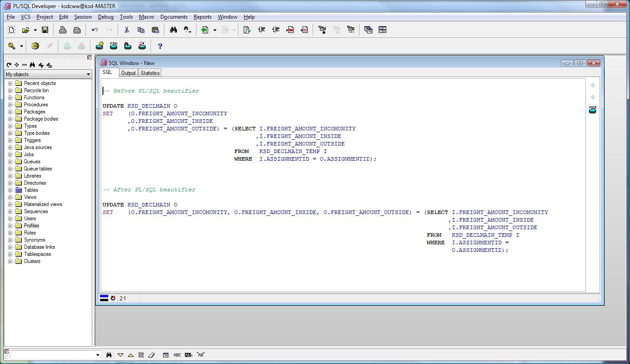This screenshot has width=630, height=364.
Task: Click the query builder icon beside editor
Action: pyautogui.click(x=593, y=110)
